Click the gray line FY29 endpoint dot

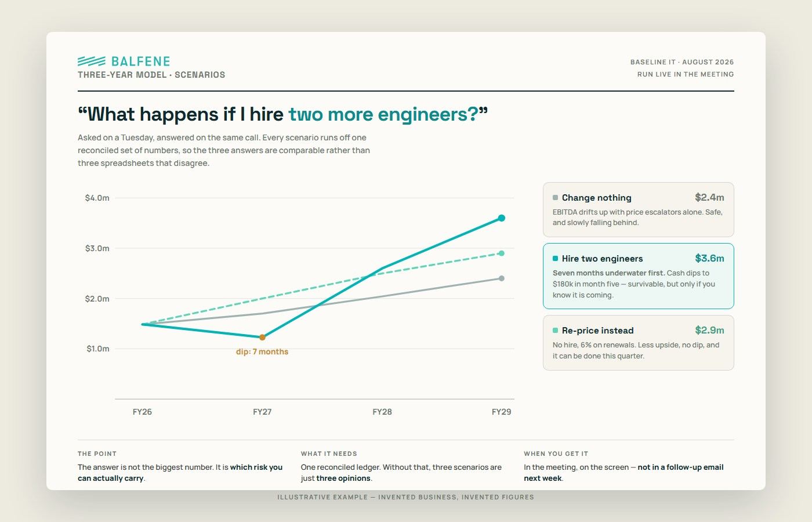point(502,278)
